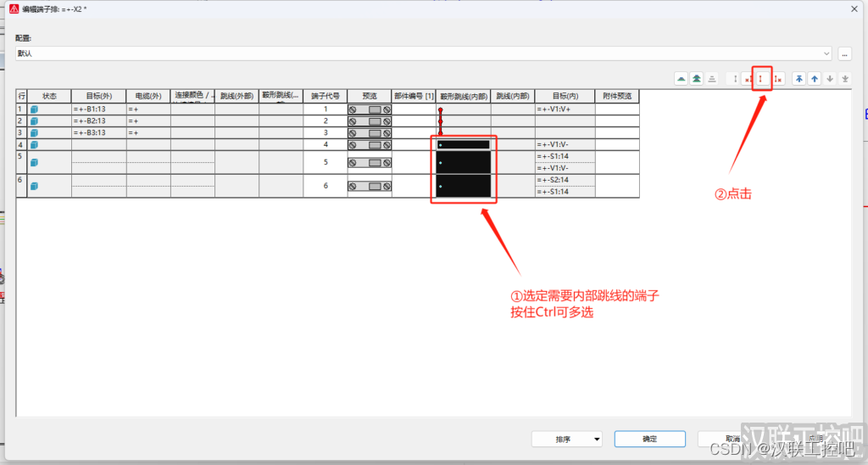Image resolution: width=868 pixels, height=465 pixels.
Task: Click the 目标(外) column header
Action: pos(98,97)
